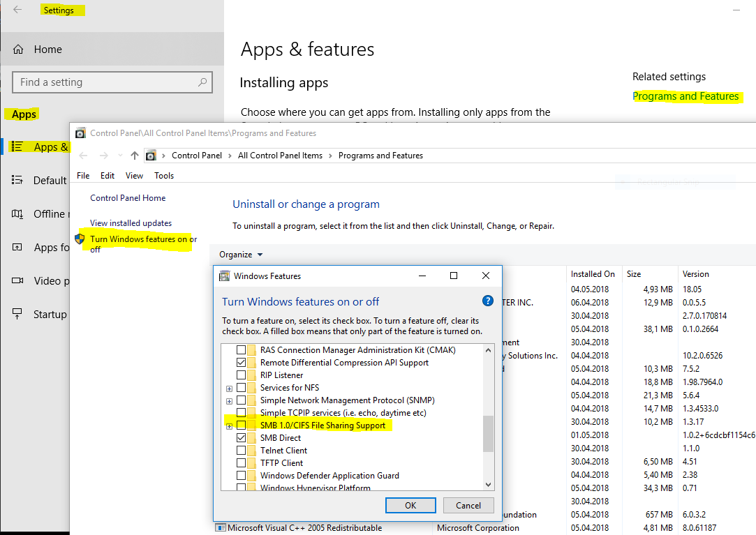
Task: Click Microsoft Visual C++ 2005 program icon
Action: click(221, 528)
